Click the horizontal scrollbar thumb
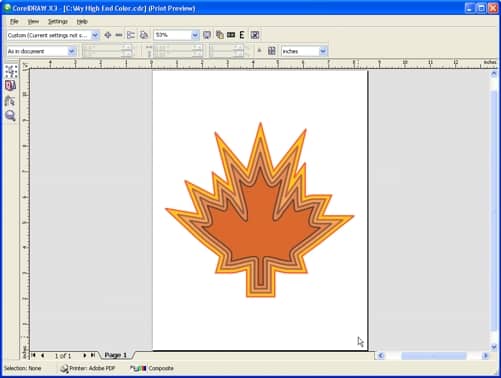Image resolution: width=501 pixels, height=378 pixels. point(433,356)
